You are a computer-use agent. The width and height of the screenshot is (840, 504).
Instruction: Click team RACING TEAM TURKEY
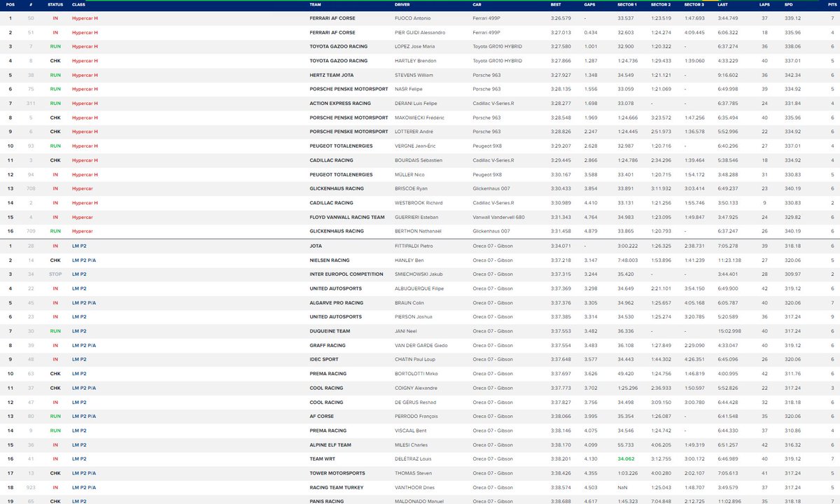click(337, 487)
